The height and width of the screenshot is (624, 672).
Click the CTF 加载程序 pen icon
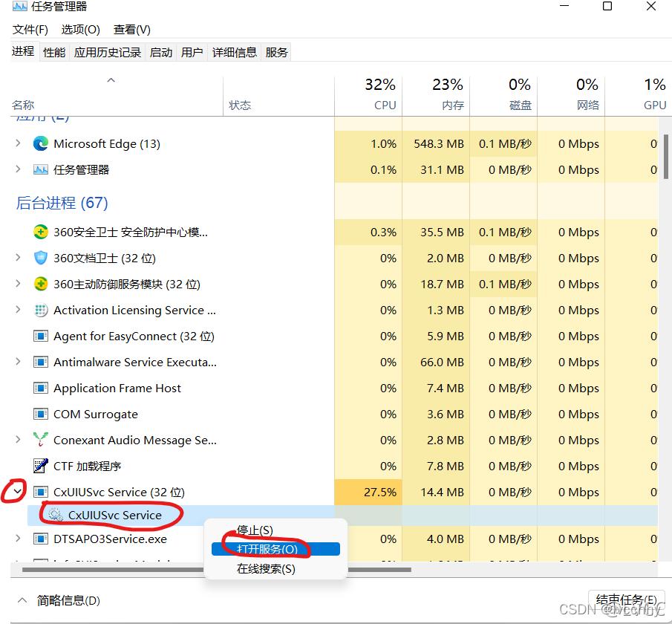41,467
